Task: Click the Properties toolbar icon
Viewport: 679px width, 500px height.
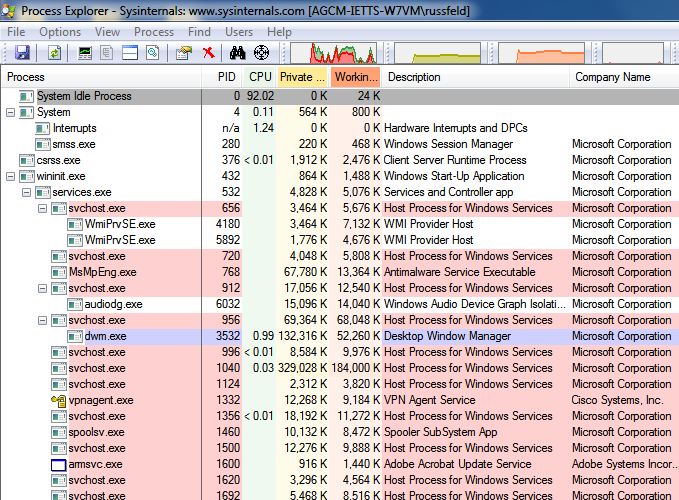Action: pos(180,53)
